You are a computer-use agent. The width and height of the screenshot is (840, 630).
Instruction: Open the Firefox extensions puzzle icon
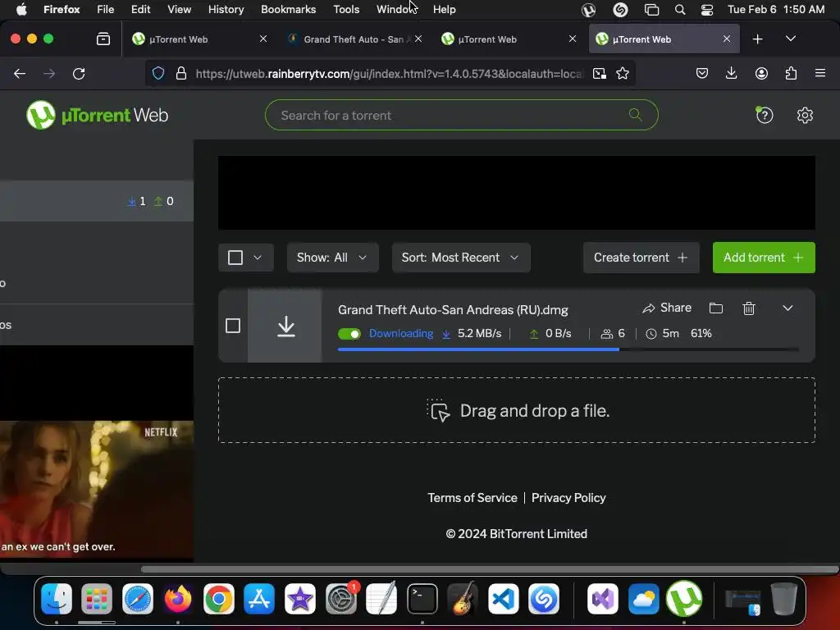coord(791,73)
